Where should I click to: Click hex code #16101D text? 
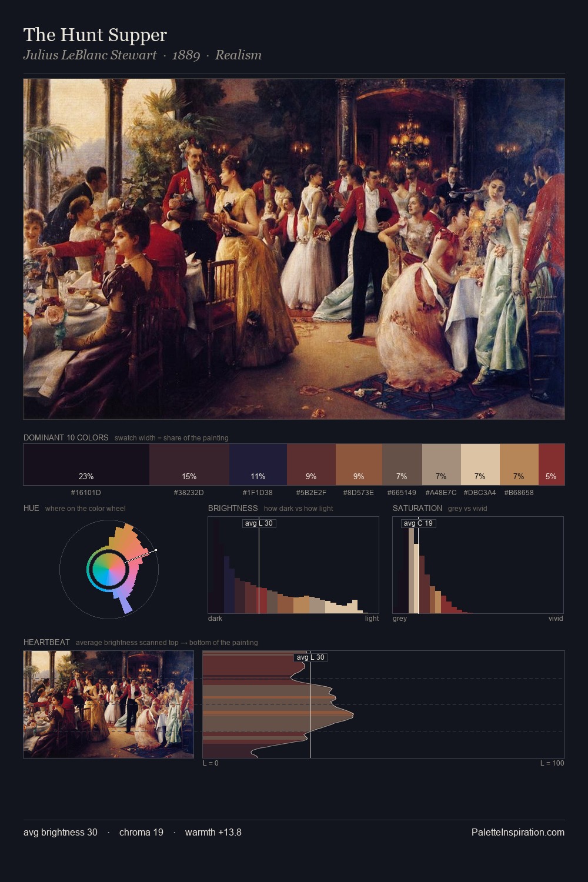pos(86,493)
